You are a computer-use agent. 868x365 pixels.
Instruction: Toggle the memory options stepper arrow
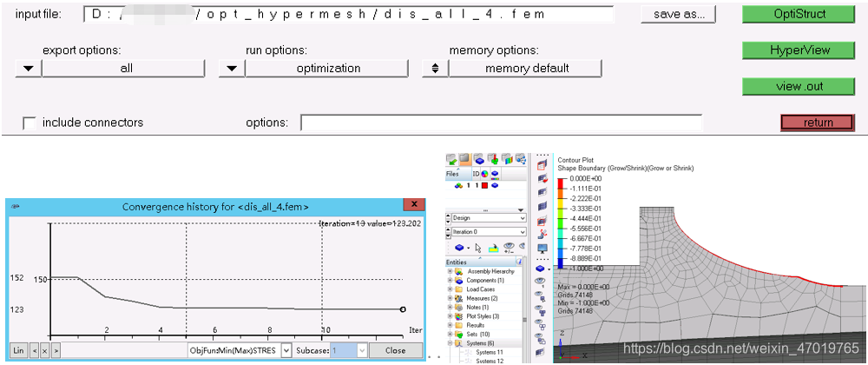[x=434, y=69]
